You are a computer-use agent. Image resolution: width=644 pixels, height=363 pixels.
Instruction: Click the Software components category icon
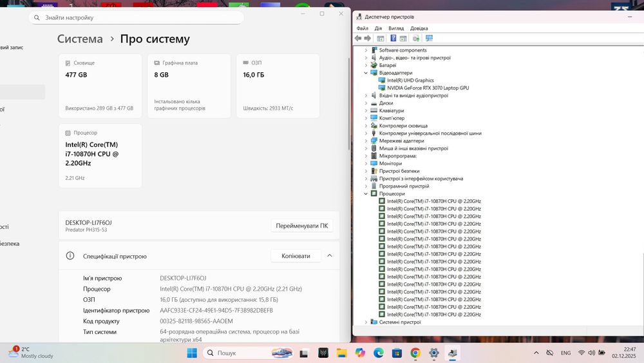374,50
